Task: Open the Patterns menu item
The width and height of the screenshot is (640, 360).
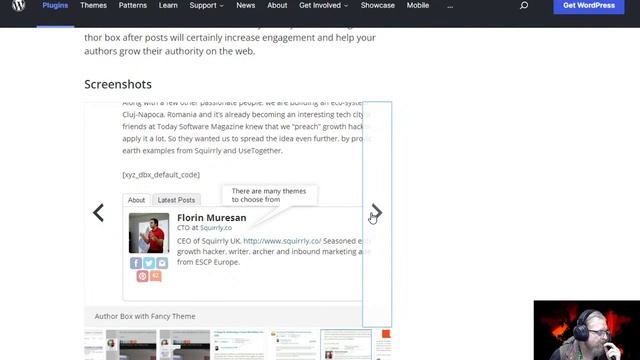Action: (x=133, y=5)
